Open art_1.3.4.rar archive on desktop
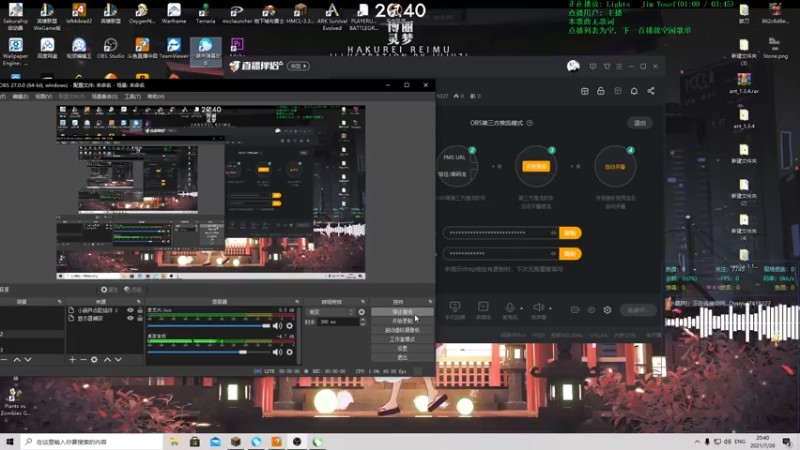This screenshot has height=450, width=800. click(744, 83)
